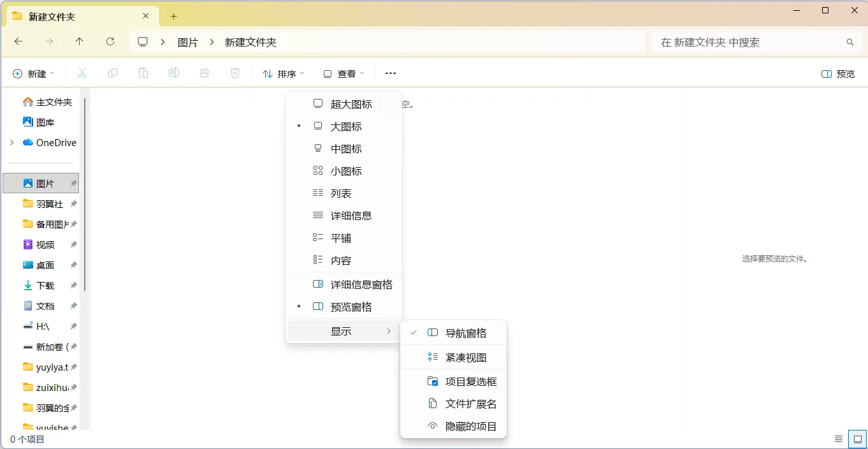Viewport: 868px width, 449px height.
Task: Click pin icon beside H:\
Action: coord(73,327)
